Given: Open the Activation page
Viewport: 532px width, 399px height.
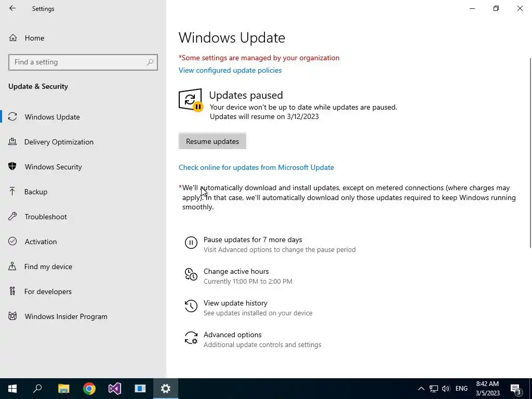Looking at the screenshot, I should pos(41,242).
